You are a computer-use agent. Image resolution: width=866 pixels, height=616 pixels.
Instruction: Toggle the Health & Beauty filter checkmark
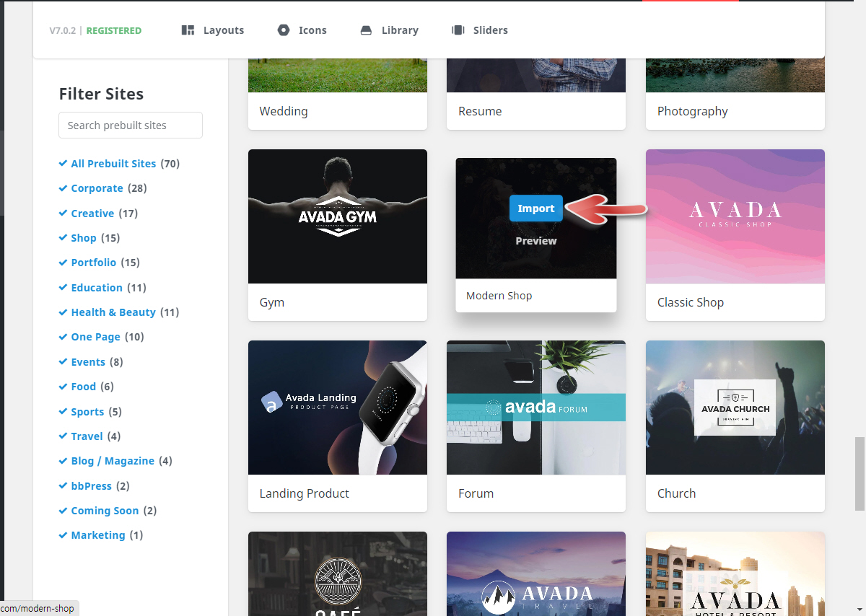pyautogui.click(x=63, y=312)
